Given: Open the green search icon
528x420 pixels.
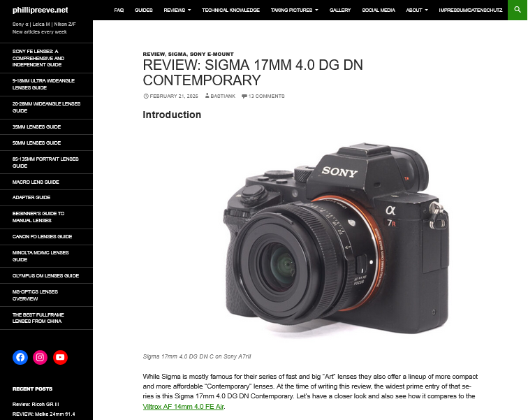Looking at the screenshot, I should click(518, 10).
